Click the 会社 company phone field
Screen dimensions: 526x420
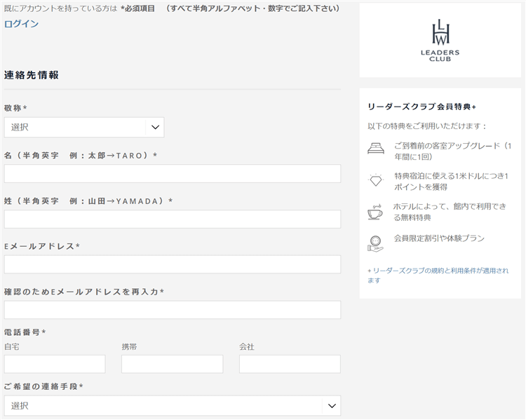coord(290,364)
